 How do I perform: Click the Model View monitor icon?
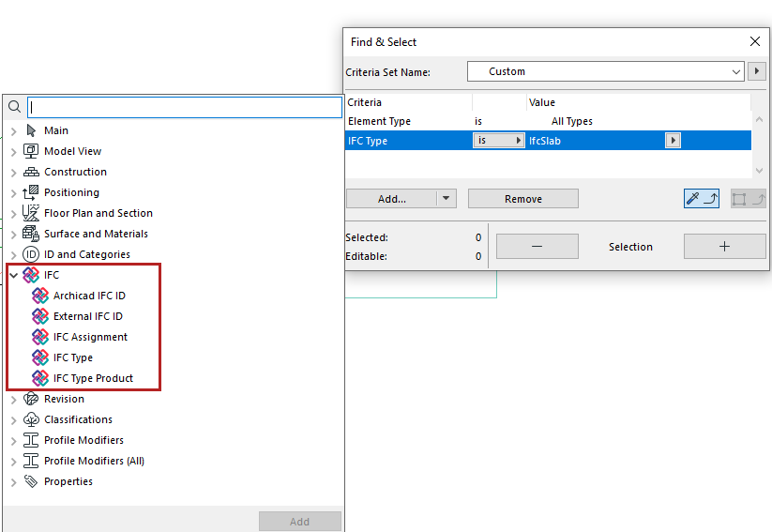point(31,151)
